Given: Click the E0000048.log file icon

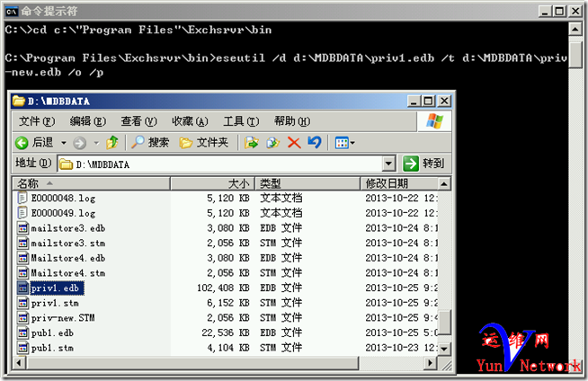Looking at the screenshot, I should 22,198.
